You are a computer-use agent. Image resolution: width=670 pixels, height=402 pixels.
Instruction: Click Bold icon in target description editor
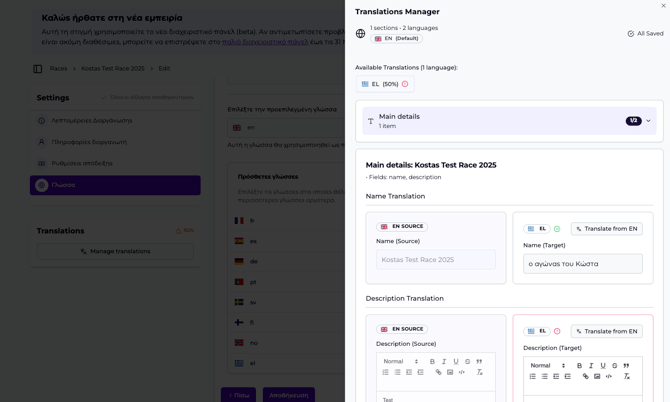pyautogui.click(x=579, y=366)
